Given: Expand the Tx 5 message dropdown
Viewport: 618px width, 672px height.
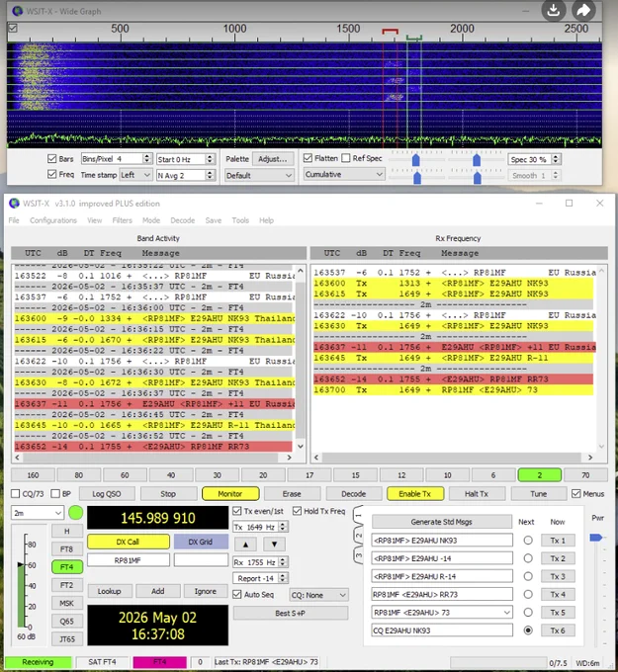Looking at the screenshot, I should point(507,613).
